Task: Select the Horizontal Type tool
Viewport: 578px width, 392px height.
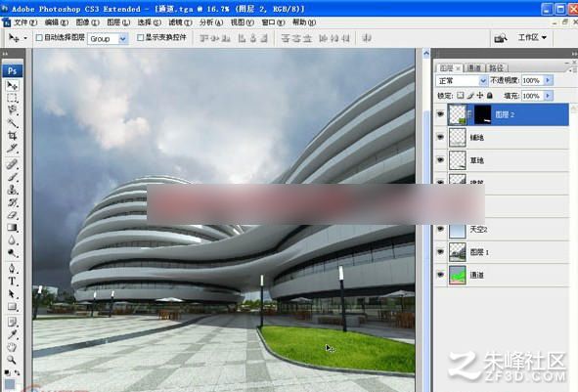Action: (12, 282)
